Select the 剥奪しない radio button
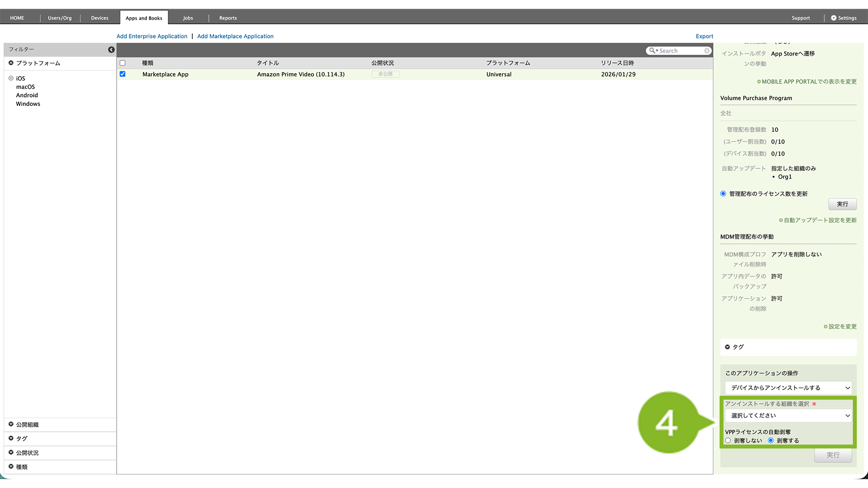868x488 pixels. tap(728, 441)
